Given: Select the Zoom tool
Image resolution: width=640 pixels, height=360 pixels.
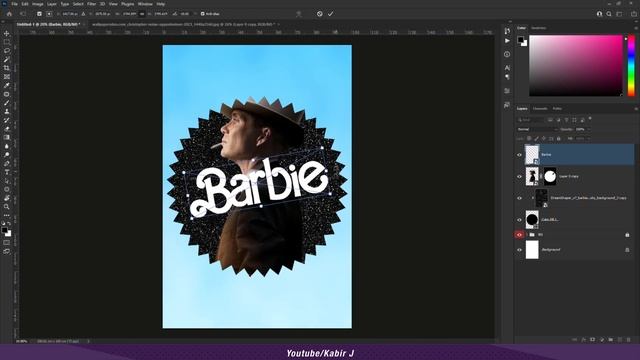Looking at the screenshot, I should [x=7, y=207].
